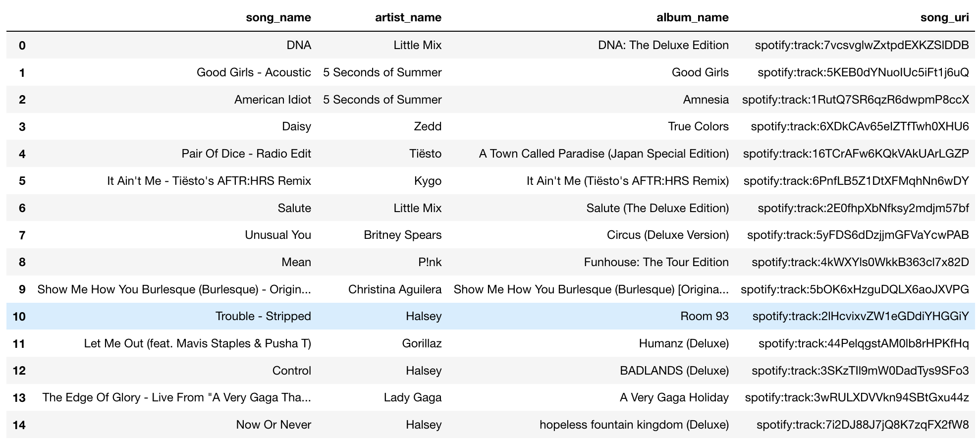
Task: Click the Zedd artist cell
Action: tap(427, 126)
